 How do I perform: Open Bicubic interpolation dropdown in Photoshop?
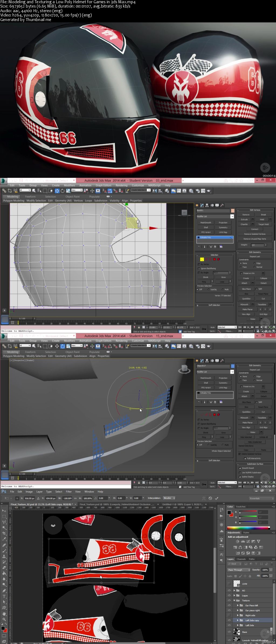(x=169, y=498)
